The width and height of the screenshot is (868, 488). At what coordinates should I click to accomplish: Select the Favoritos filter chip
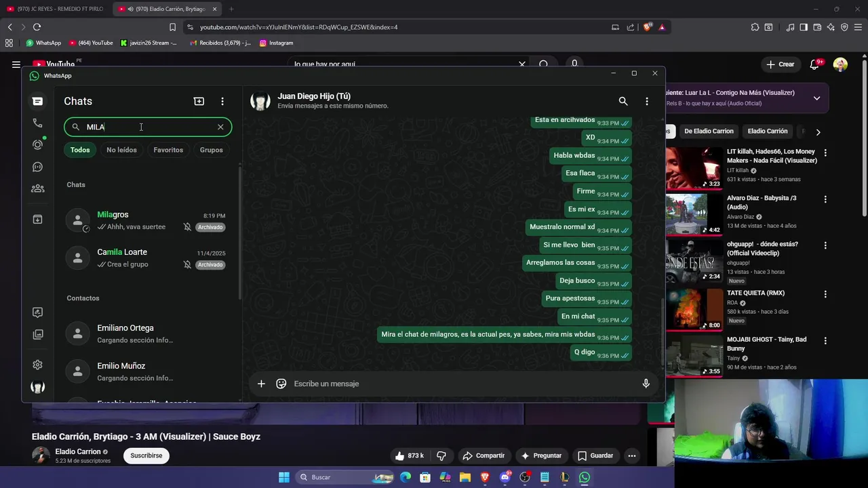(x=168, y=150)
